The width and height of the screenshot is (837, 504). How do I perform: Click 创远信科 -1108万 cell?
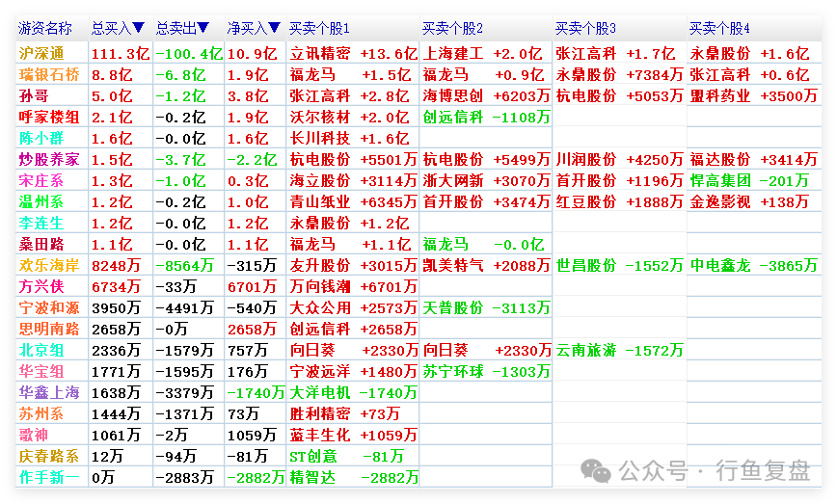pos(486,117)
